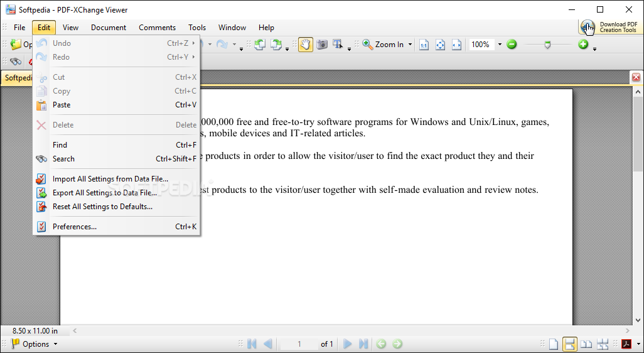The image size is (644, 353).
Task: Click the vertical scrollbar thumb
Action: [x=638, y=134]
